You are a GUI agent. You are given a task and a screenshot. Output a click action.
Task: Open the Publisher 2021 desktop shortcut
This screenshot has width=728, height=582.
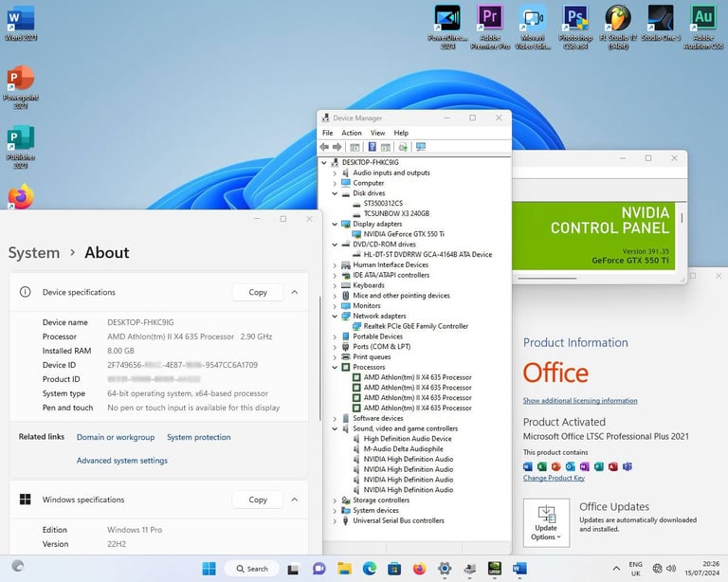tap(21, 146)
